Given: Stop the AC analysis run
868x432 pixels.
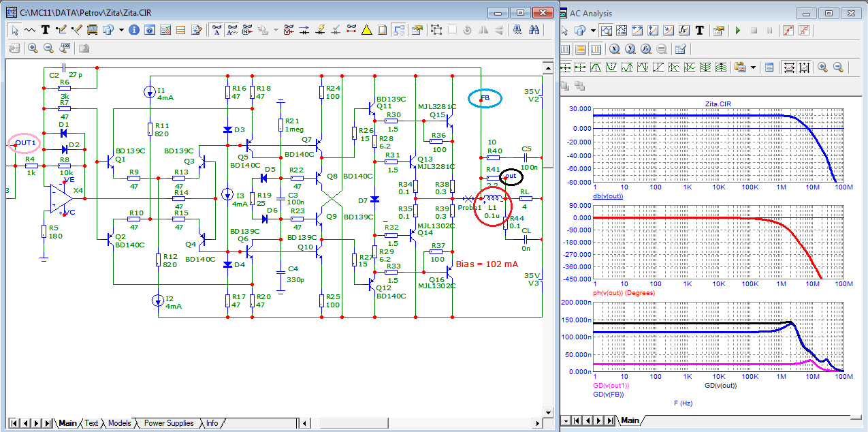Looking at the screenshot, I should (x=754, y=31).
